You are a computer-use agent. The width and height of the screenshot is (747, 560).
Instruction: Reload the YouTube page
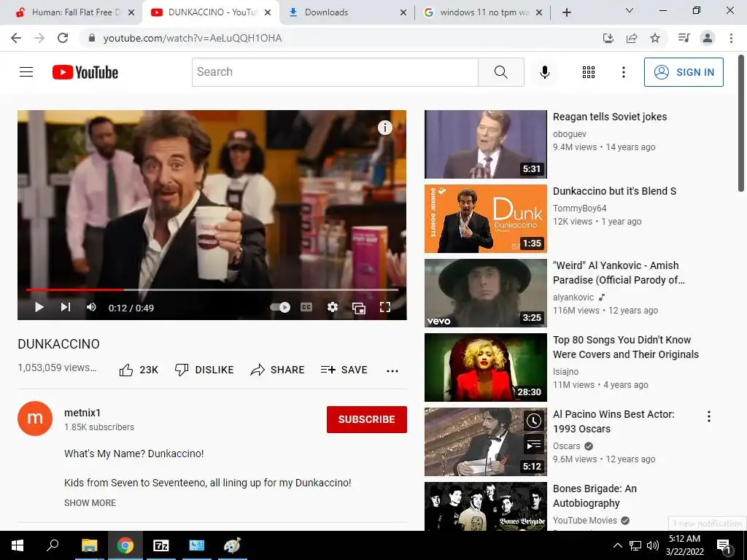(63, 38)
